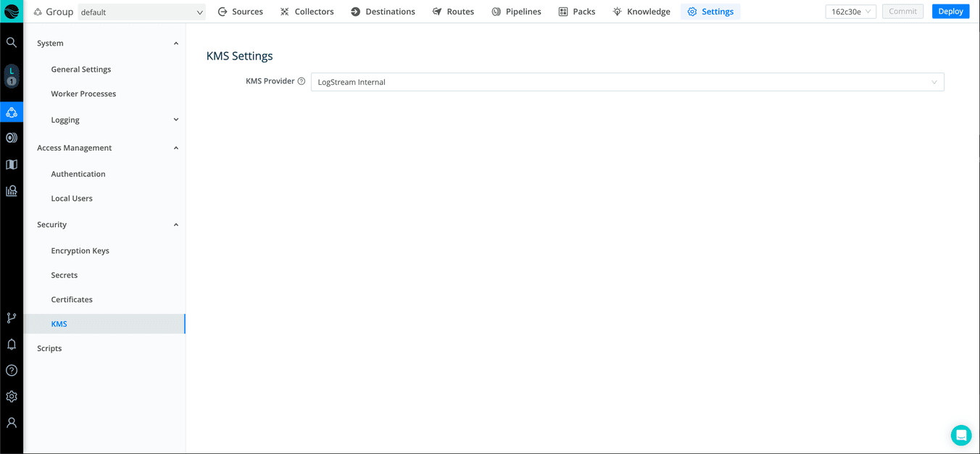This screenshot has width=980, height=454.
Task: Switch to the Pipelines tab
Action: [516, 12]
